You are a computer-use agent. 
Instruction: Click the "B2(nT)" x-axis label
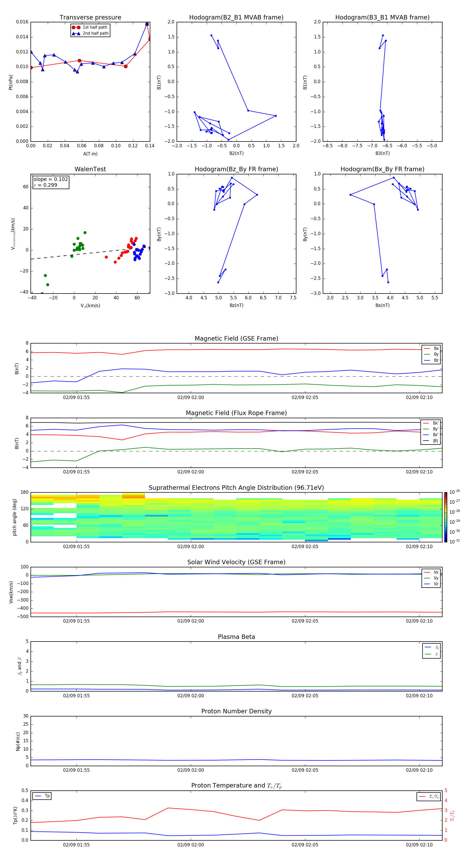pyautogui.click(x=236, y=153)
